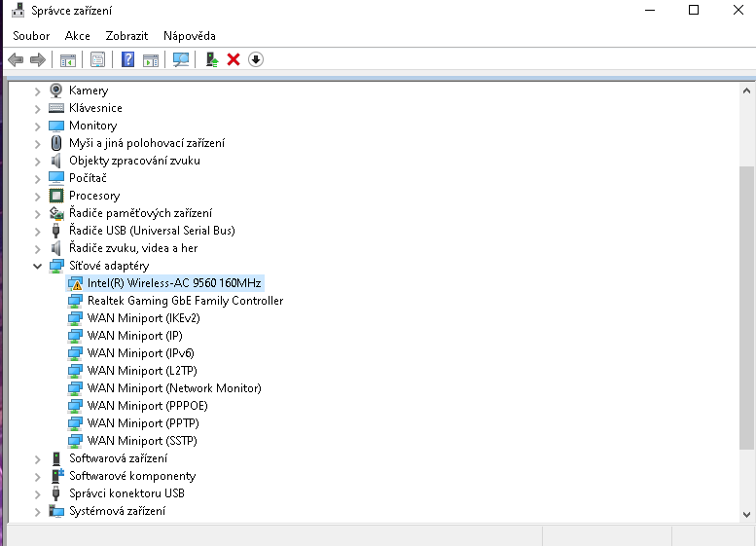Select WAN Miniport (L2TP)

click(x=142, y=371)
